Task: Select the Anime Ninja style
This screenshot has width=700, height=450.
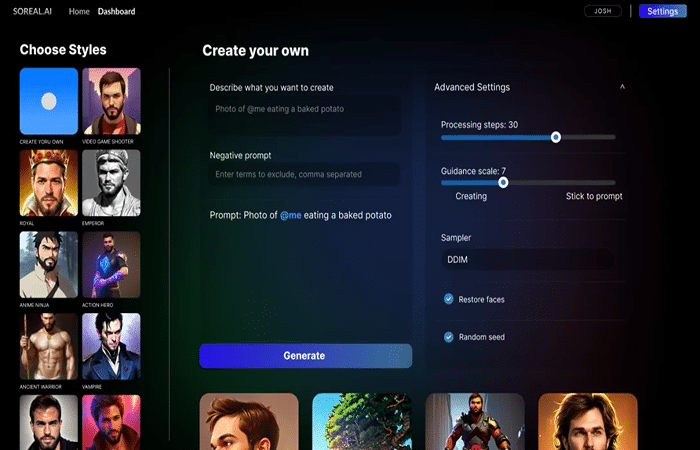Action: click(49, 265)
